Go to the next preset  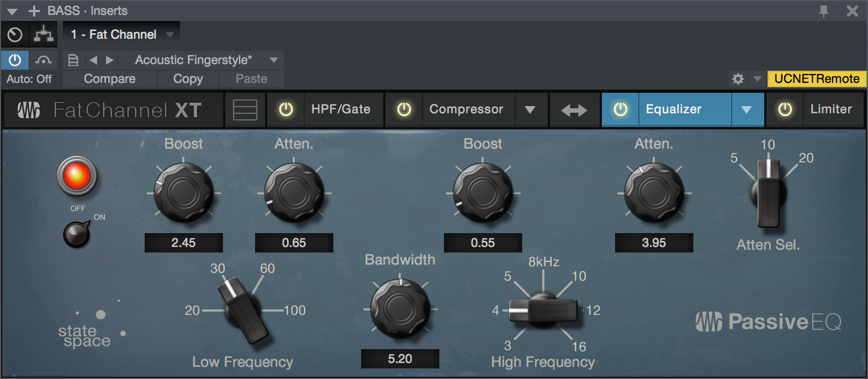point(109,60)
